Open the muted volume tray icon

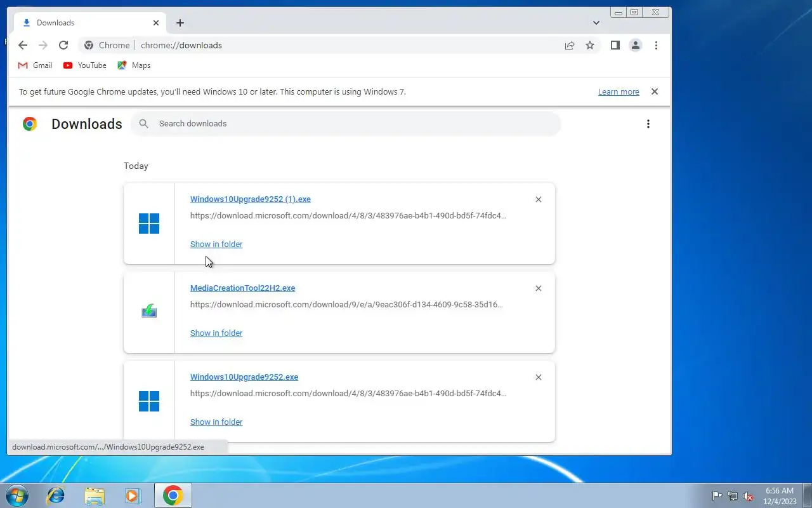pos(748,496)
